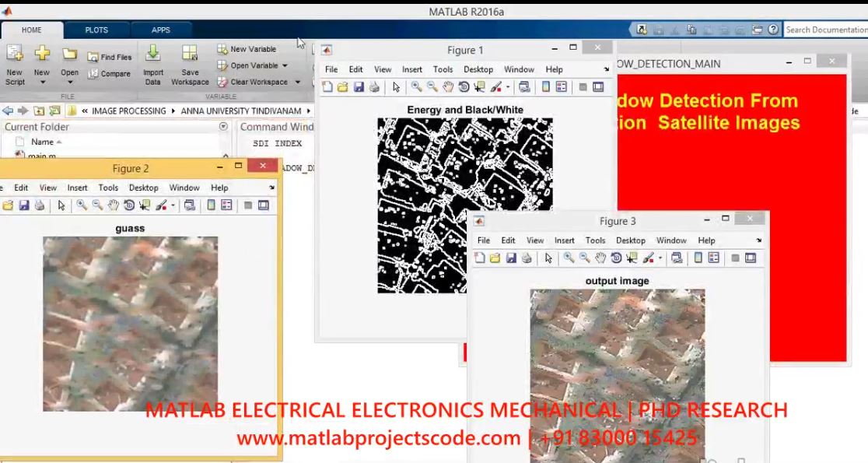Click the New Script icon
This screenshot has height=463, width=868.
(x=15, y=54)
